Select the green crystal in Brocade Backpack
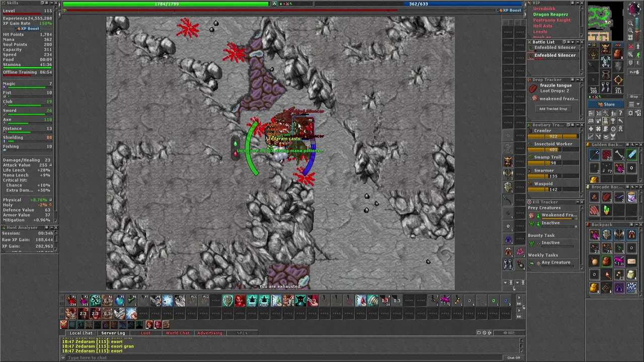 [x=607, y=210]
